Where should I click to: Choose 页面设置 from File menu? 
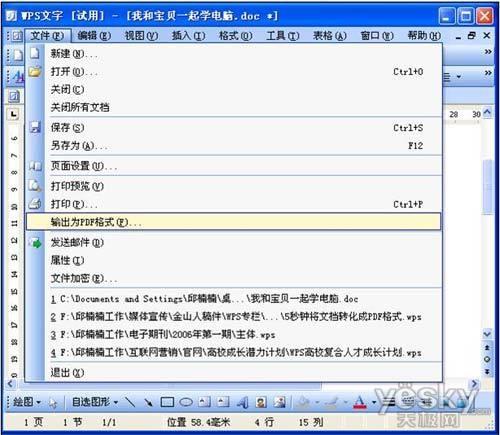pos(234,166)
